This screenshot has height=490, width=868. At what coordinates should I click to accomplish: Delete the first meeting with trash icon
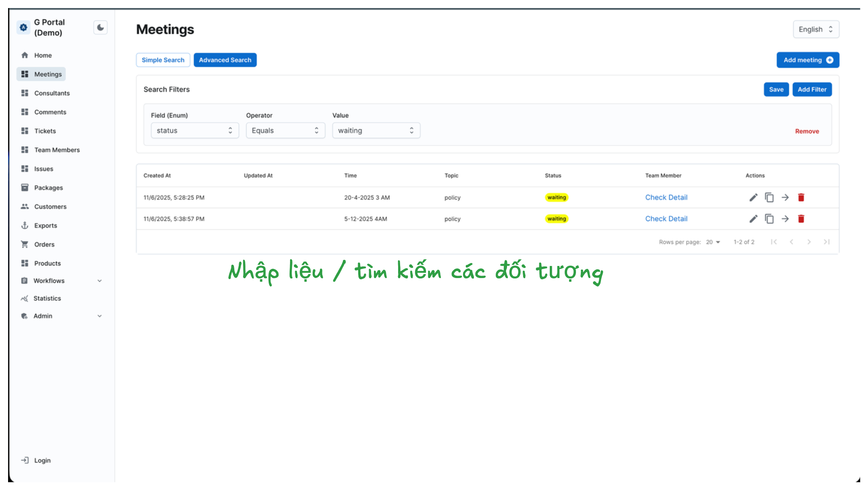(801, 197)
